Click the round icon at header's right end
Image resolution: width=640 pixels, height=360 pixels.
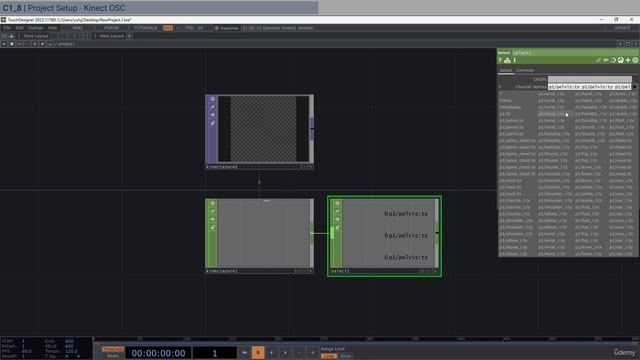click(x=635, y=60)
